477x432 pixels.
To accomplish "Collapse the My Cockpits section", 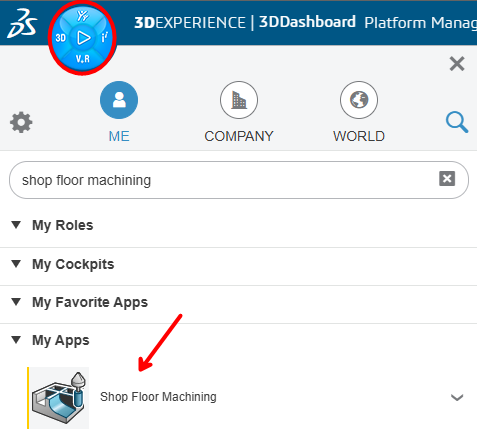I will coord(16,264).
